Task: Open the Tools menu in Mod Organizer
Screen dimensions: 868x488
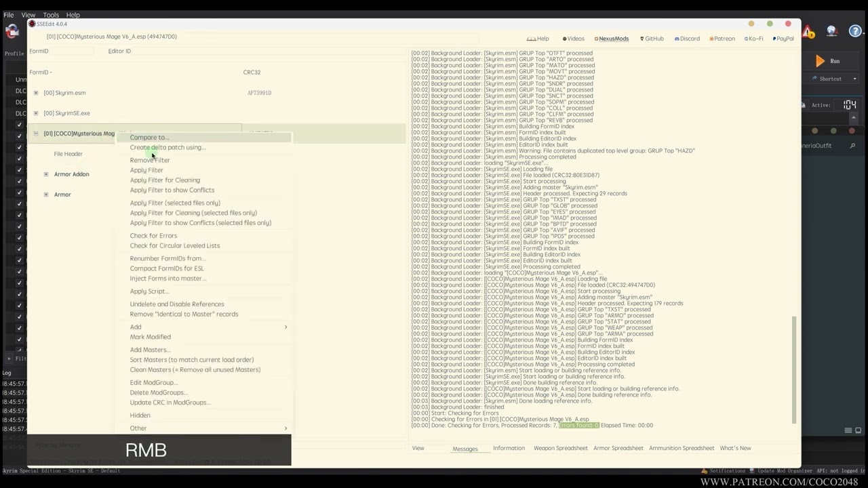Action: (51, 15)
